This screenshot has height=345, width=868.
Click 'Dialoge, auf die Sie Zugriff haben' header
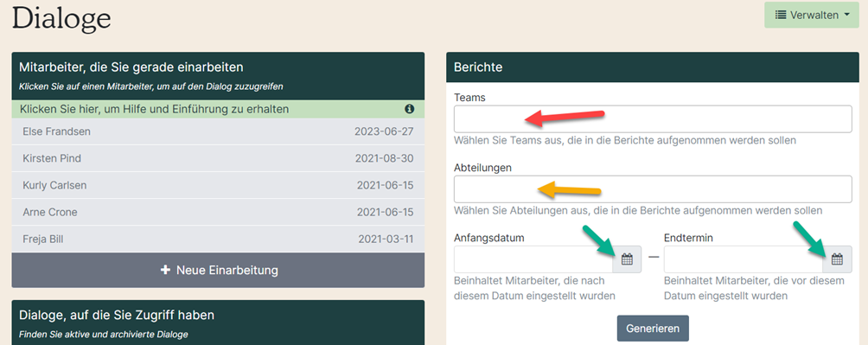pyautogui.click(x=218, y=323)
